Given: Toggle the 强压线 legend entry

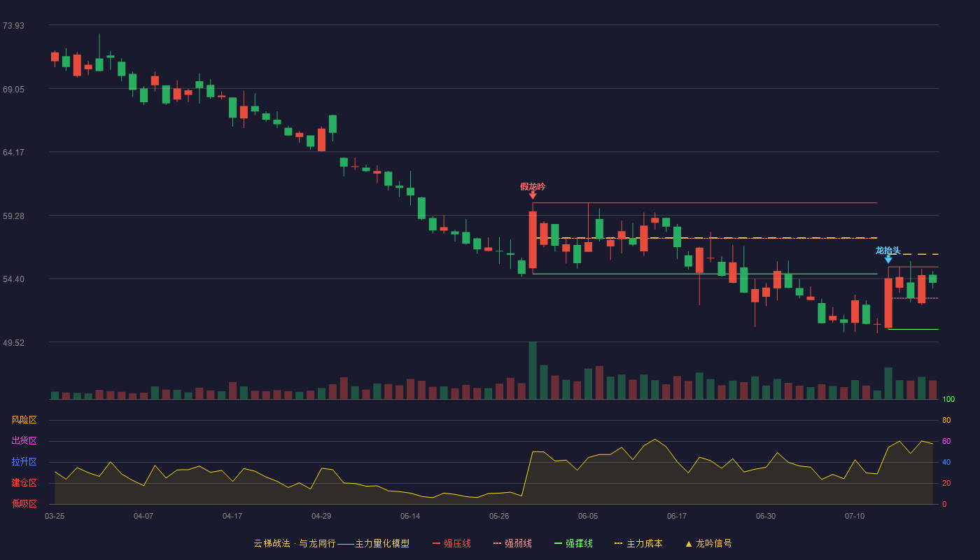Looking at the screenshot, I should 451,543.
